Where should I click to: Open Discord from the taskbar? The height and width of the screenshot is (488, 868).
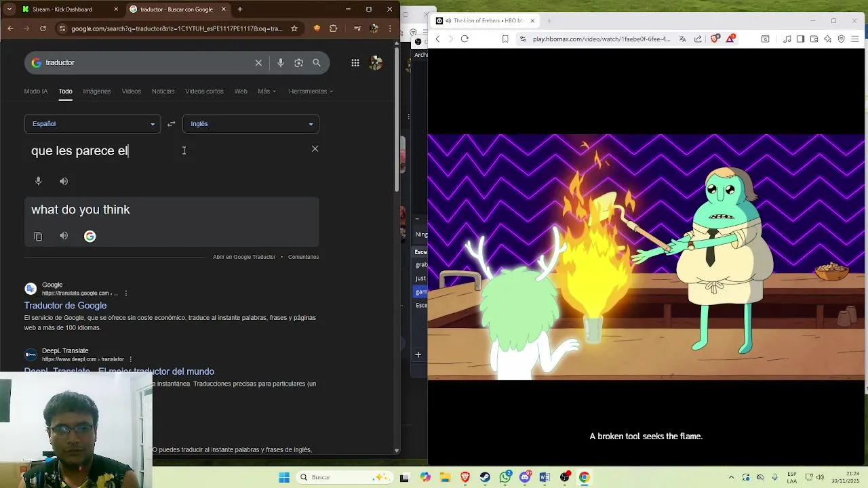pyautogui.click(x=525, y=477)
